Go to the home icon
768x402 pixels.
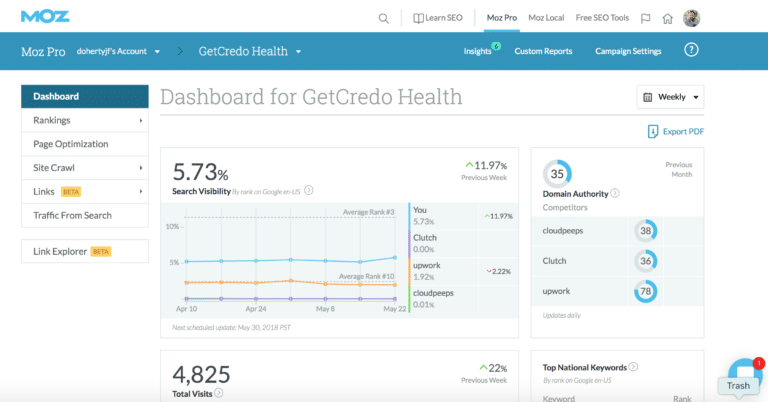click(x=667, y=19)
